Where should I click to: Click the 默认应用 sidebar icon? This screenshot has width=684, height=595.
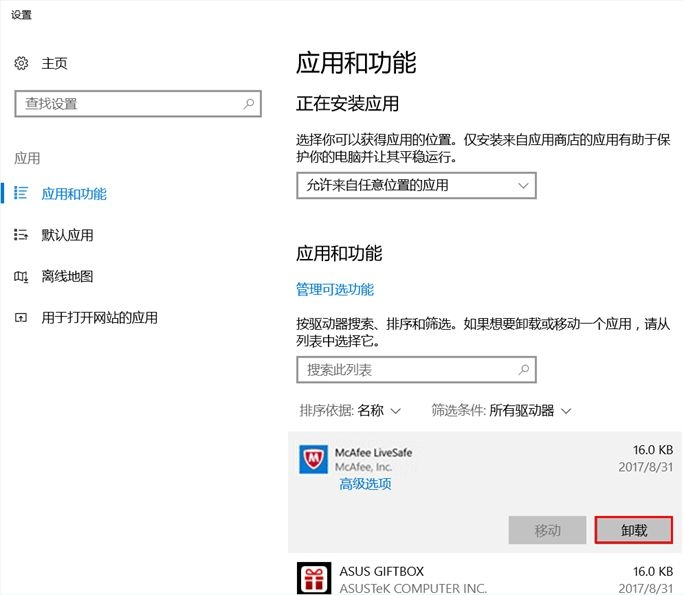pos(21,235)
